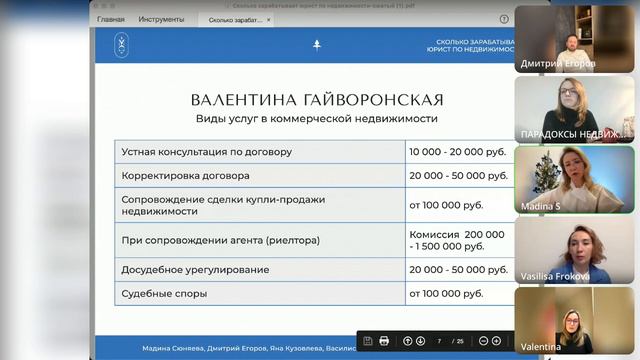Edit the current page number field

pos(440,341)
